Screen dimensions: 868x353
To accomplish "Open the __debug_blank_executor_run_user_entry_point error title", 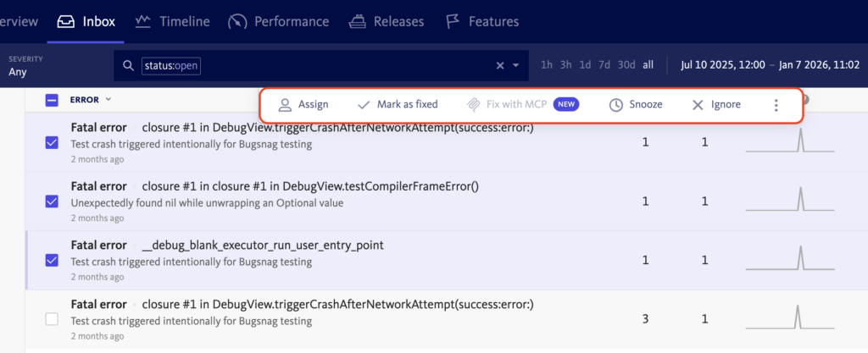I will pyautogui.click(x=263, y=245).
